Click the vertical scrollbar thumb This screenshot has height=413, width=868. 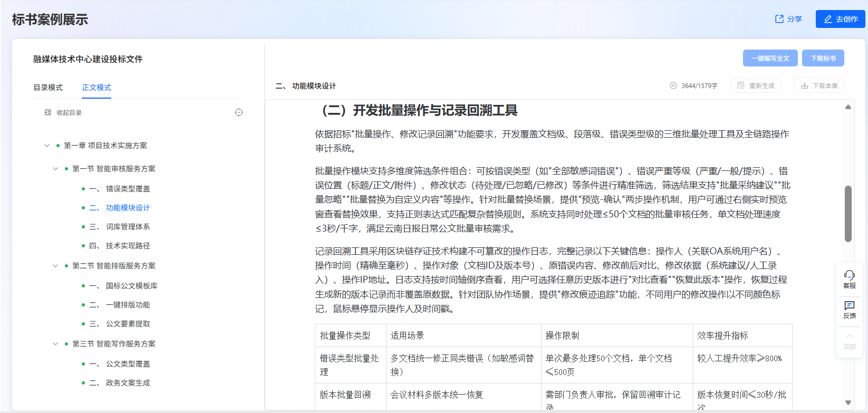coord(848,214)
